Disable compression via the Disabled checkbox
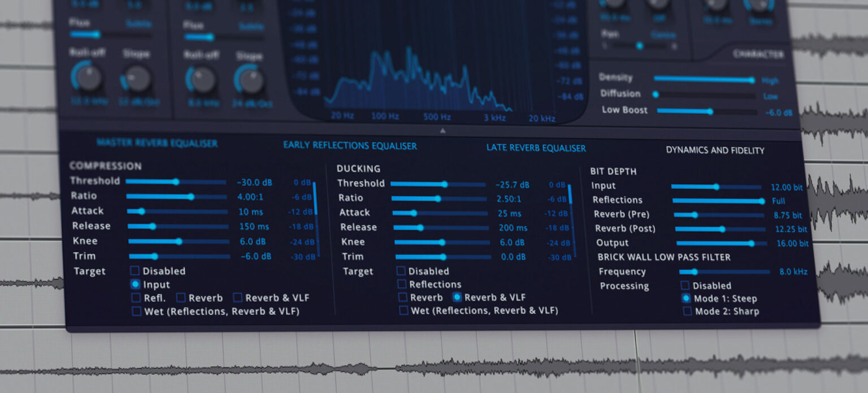Screen dimensions: 868x393 pyautogui.click(x=135, y=271)
